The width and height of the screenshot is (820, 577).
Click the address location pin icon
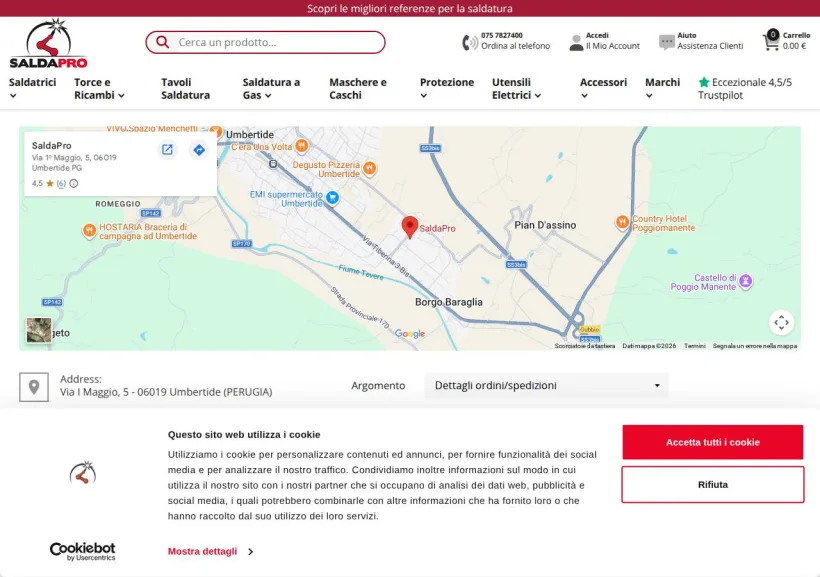(x=34, y=387)
